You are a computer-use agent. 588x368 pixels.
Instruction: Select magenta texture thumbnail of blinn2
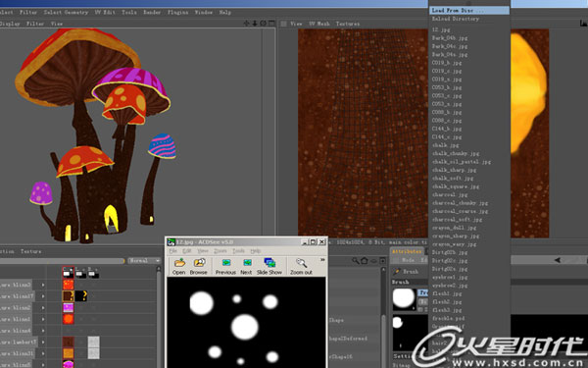click(x=69, y=307)
